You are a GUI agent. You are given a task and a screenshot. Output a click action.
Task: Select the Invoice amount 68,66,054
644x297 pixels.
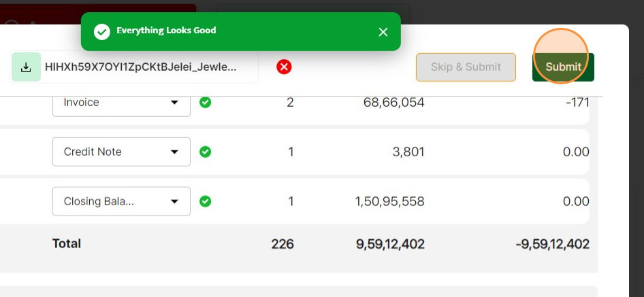[x=389, y=103]
